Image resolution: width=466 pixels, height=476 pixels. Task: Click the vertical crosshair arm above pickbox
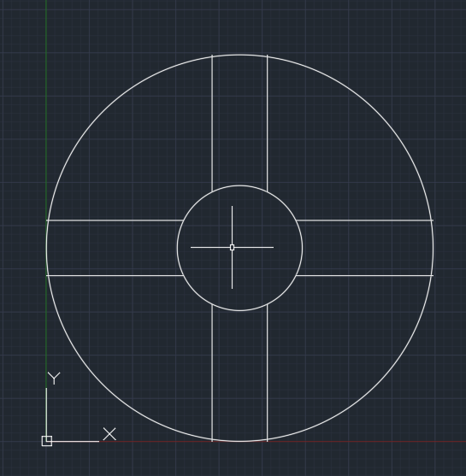(x=232, y=226)
